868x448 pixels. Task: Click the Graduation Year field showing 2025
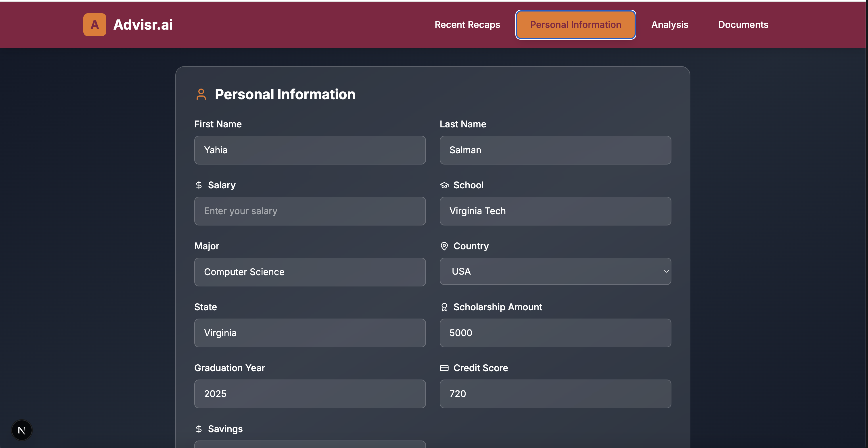[310, 394]
